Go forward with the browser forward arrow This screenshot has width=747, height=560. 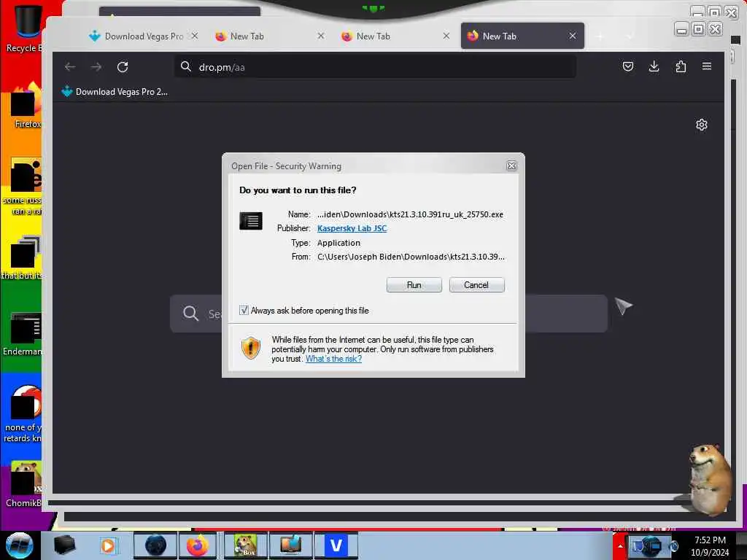[x=96, y=66]
